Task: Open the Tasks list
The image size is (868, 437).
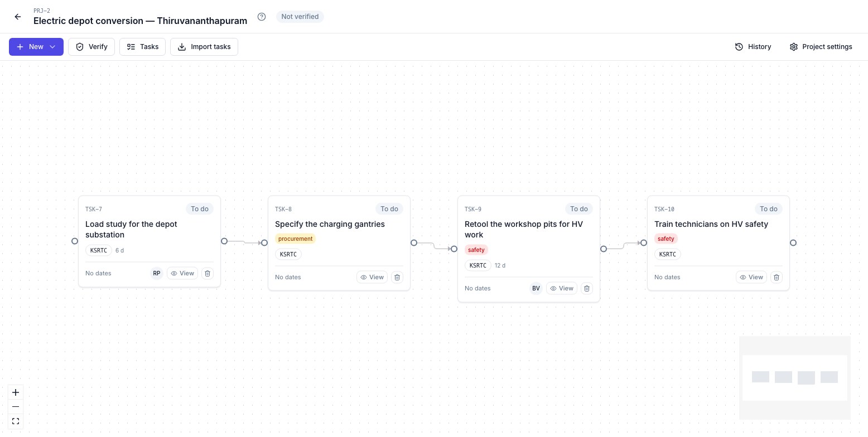Action: [143, 47]
